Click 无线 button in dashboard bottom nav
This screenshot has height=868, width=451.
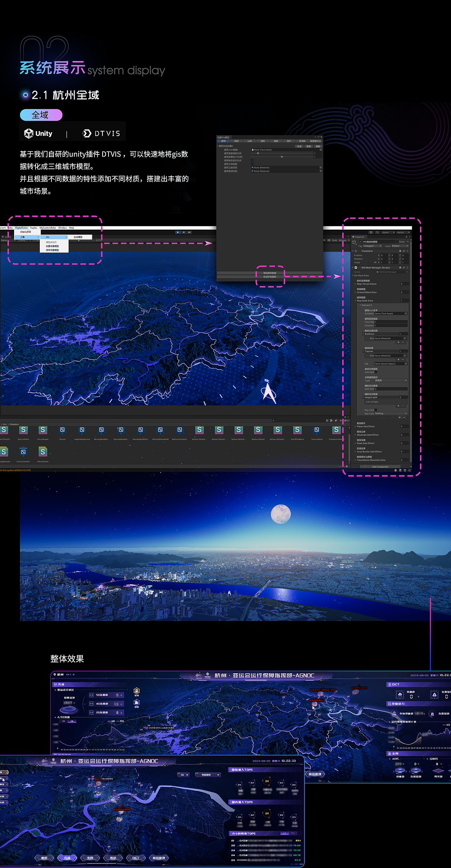tap(67, 858)
